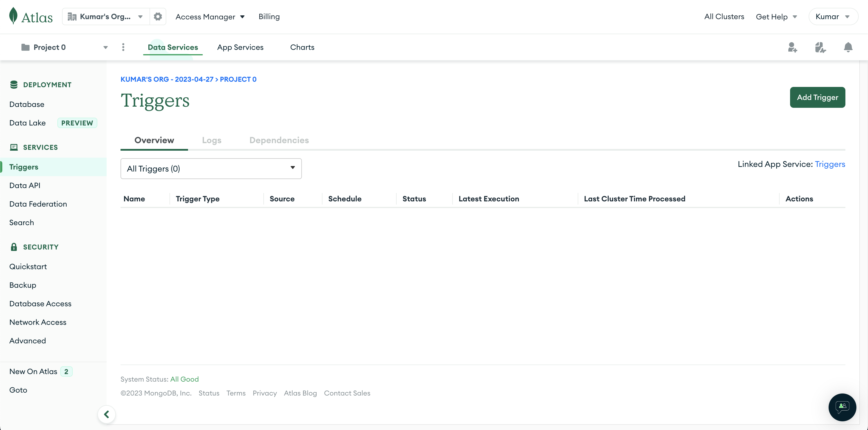Image resolution: width=868 pixels, height=430 pixels.
Task: Open Advanced in sidebar
Action: (x=28, y=341)
